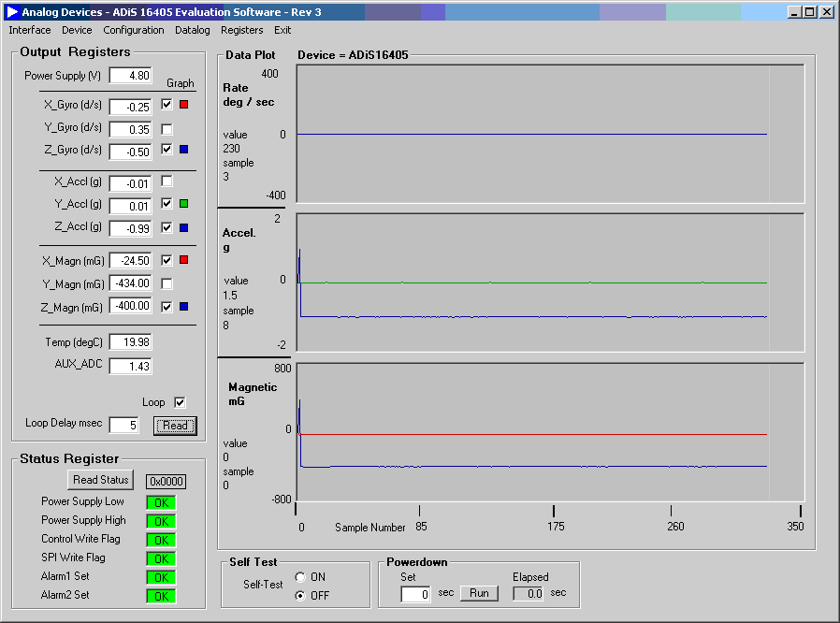Uncheck the Y_Accl graph checkbox

(x=167, y=203)
